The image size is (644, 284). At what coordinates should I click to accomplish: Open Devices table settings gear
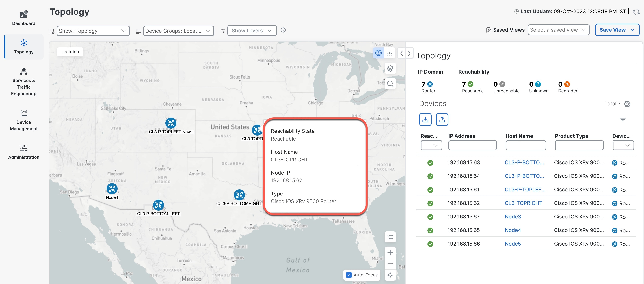(x=627, y=104)
